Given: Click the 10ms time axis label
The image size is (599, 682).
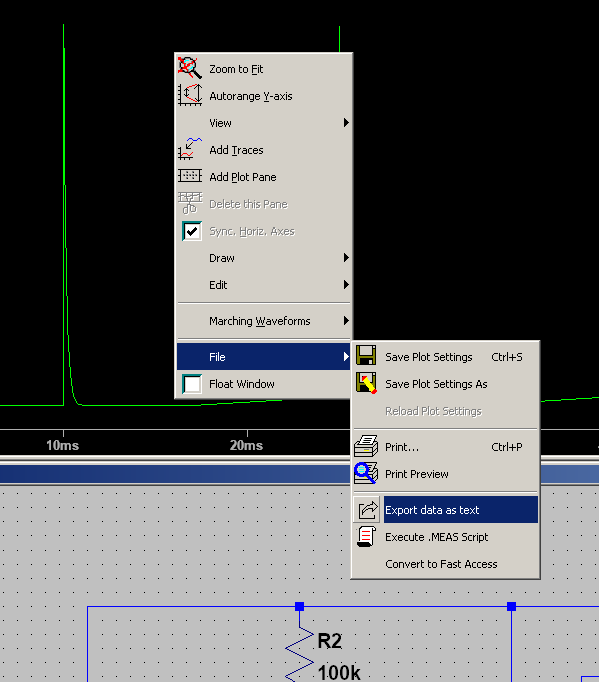Looking at the screenshot, I should [x=63, y=445].
